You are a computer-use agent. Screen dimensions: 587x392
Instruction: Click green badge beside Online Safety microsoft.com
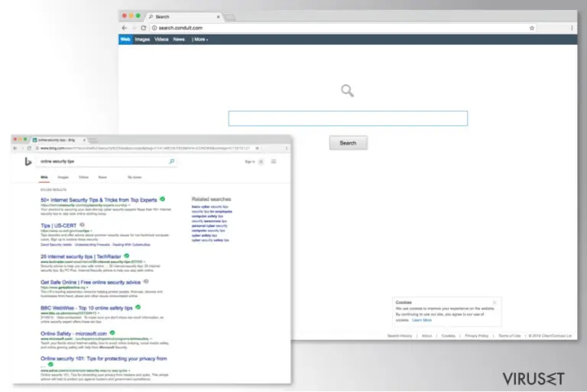point(112,332)
